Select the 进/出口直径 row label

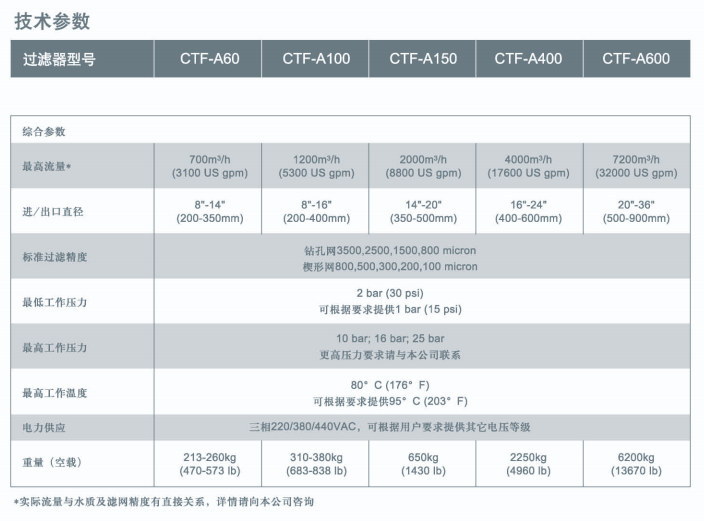pyautogui.click(x=54, y=212)
